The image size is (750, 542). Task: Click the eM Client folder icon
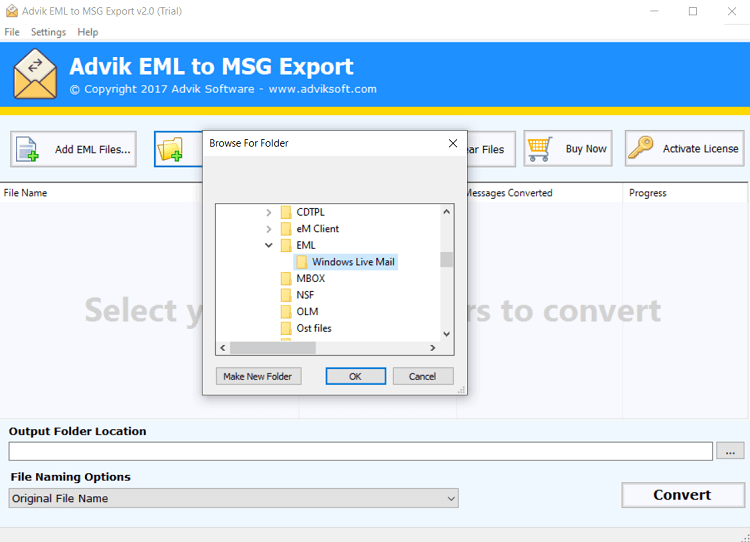click(x=286, y=229)
